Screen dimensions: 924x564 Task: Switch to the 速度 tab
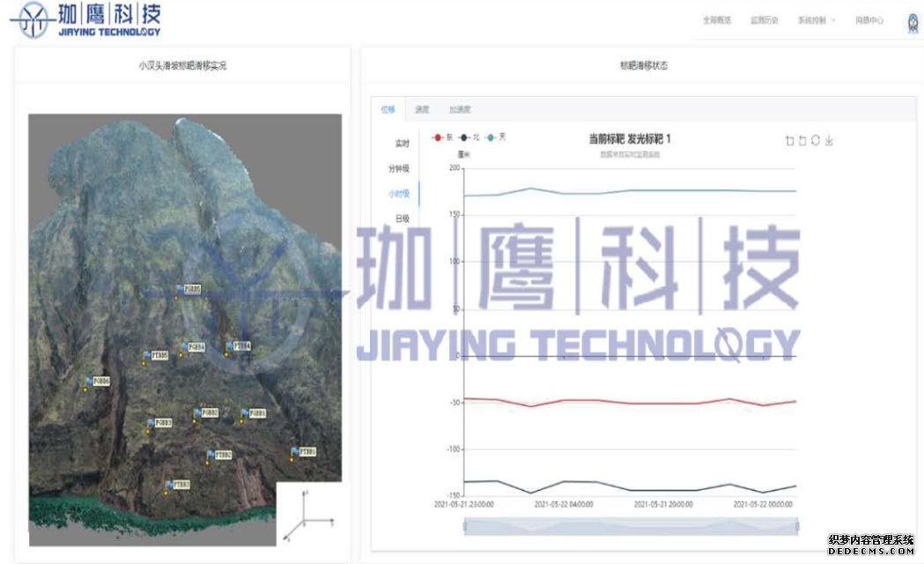pos(422,110)
